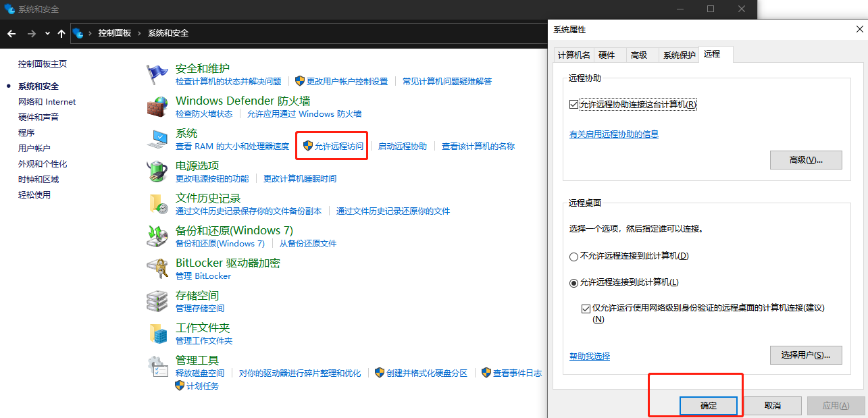Open the recent locations dropdown arrow
The image size is (868, 418).
point(47,33)
